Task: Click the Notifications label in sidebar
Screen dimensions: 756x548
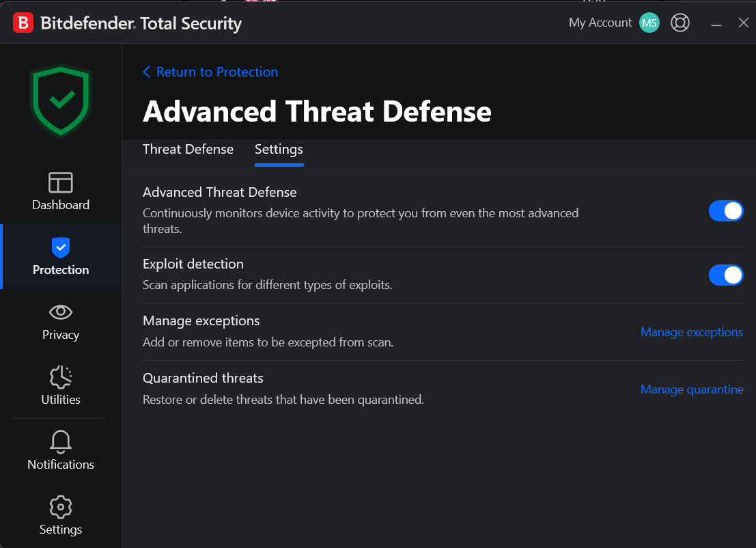Action: click(61, 465)
